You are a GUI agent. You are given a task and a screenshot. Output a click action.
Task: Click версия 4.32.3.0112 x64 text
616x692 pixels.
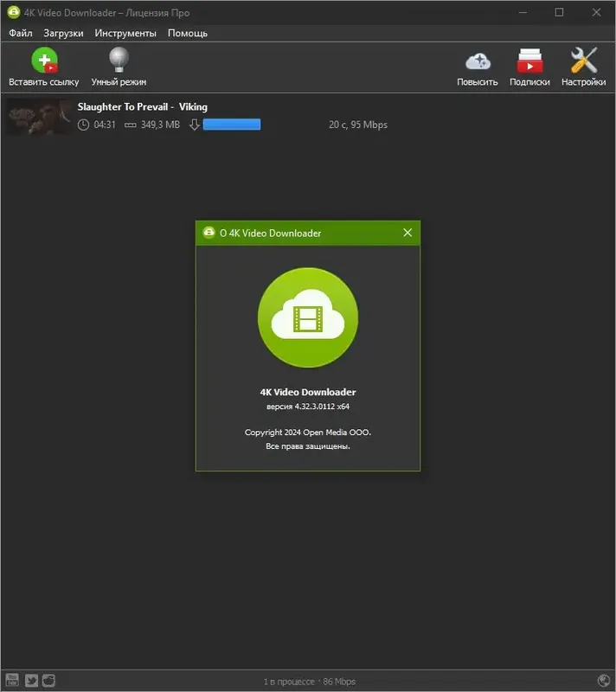click(308, 407)
